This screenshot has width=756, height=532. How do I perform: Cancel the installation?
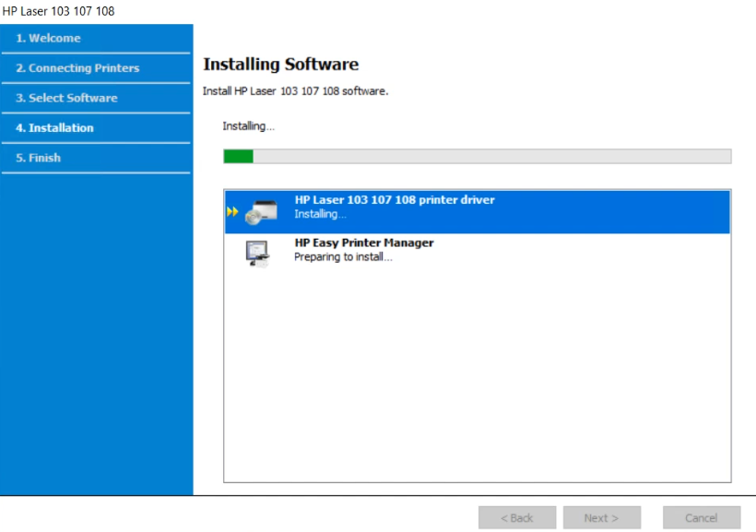[701, 517]
